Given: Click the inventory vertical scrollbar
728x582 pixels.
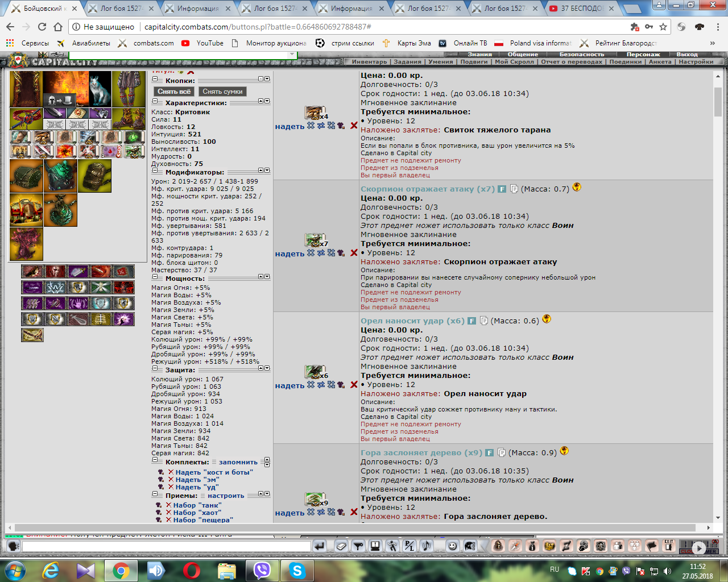Looking at the screenshot, I should [718, 102].
